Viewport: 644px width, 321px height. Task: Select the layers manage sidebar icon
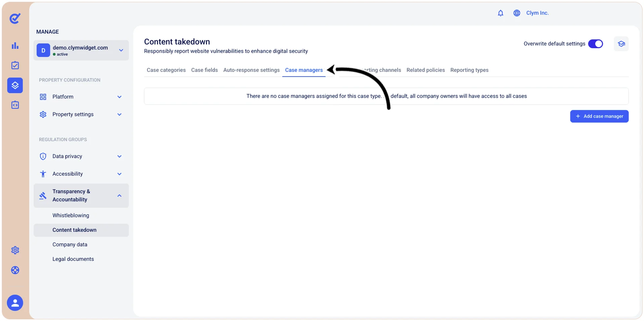click(15, 85)
